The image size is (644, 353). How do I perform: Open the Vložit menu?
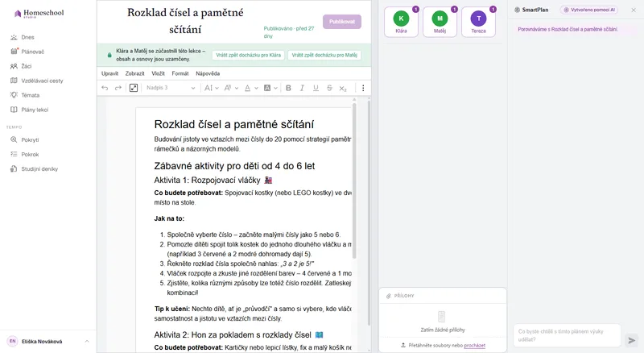(158, 73)
